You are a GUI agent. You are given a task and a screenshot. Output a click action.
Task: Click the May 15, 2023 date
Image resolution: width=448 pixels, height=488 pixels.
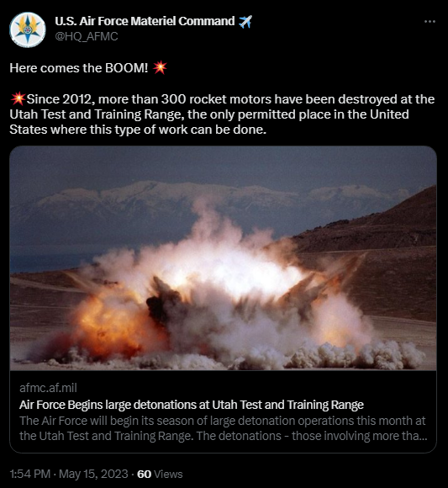pos(93,474)
